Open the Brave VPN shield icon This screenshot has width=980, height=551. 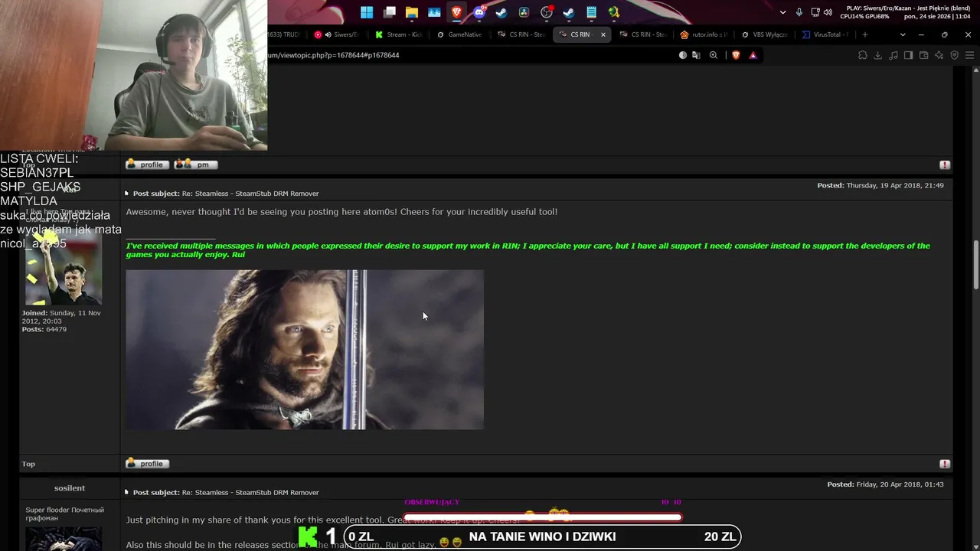point(955,55)
